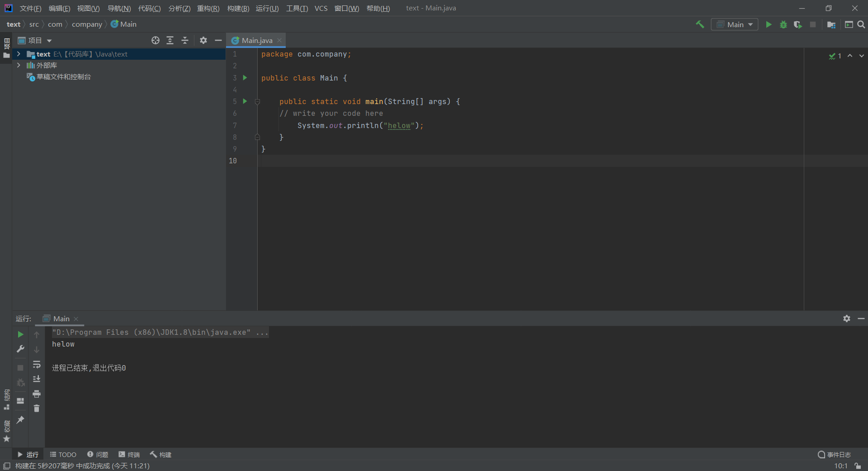Click the run arrow on line 5 gutter
Viewport: 868px width, 471px height.
click(245, 101)
